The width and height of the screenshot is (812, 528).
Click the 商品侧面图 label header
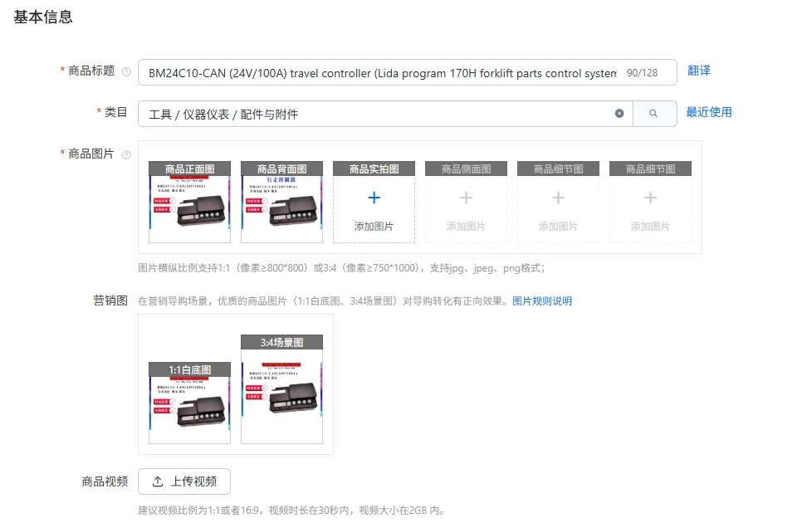coord(466,169)
